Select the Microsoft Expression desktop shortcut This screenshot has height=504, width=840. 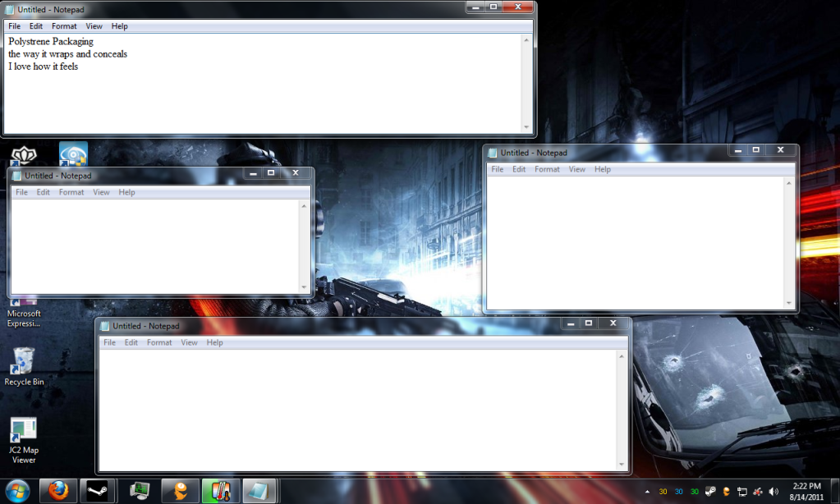24,314
